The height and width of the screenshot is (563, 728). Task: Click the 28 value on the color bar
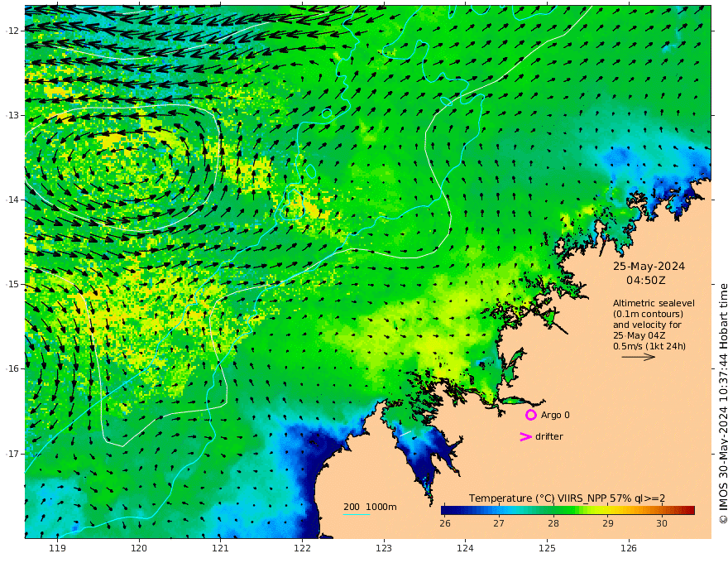[x=553, y=523]
